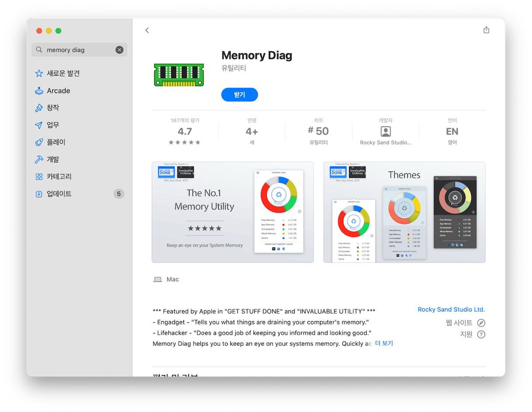Open the Themes screenshot
Viewport: 532px width, 412px height.
pos(404,212)
